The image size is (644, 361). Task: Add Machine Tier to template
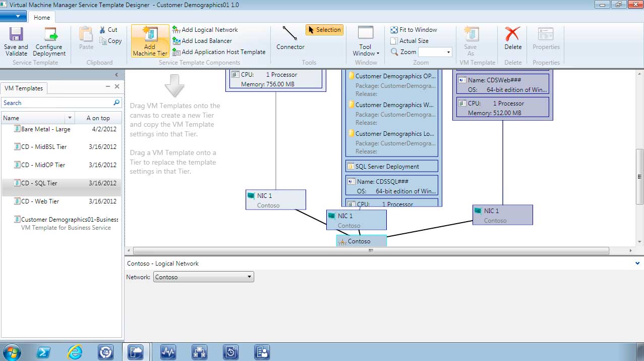150,41
